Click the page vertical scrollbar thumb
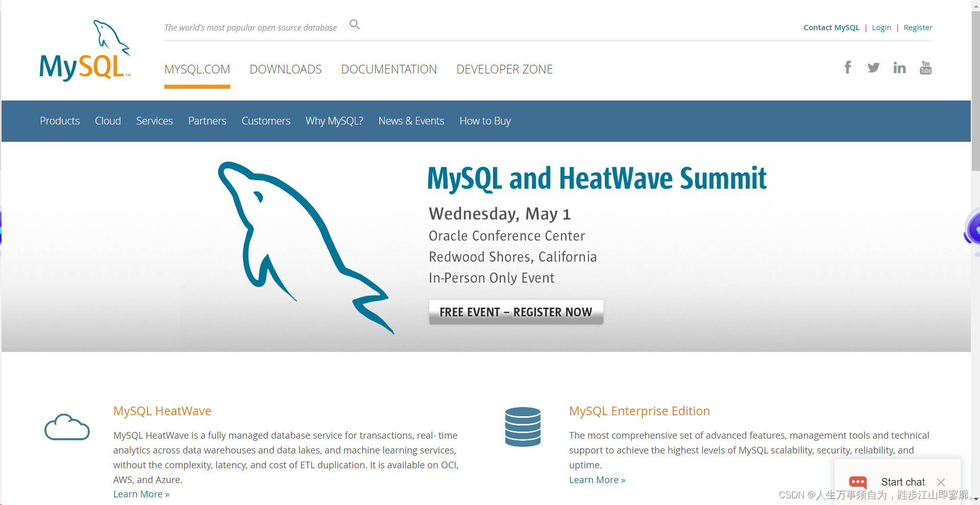 (x=975, y=91)
